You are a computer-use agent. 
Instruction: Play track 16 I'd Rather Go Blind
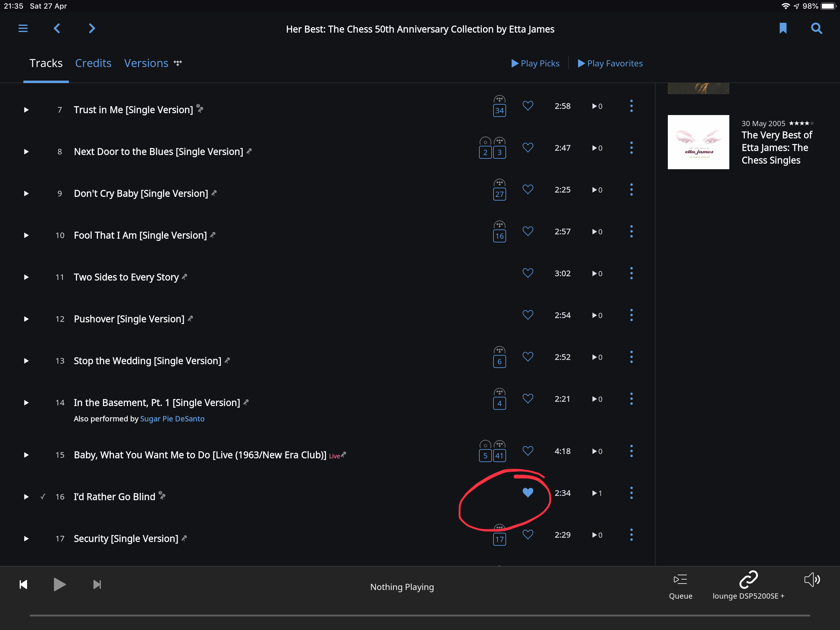(x=26, y=496)
